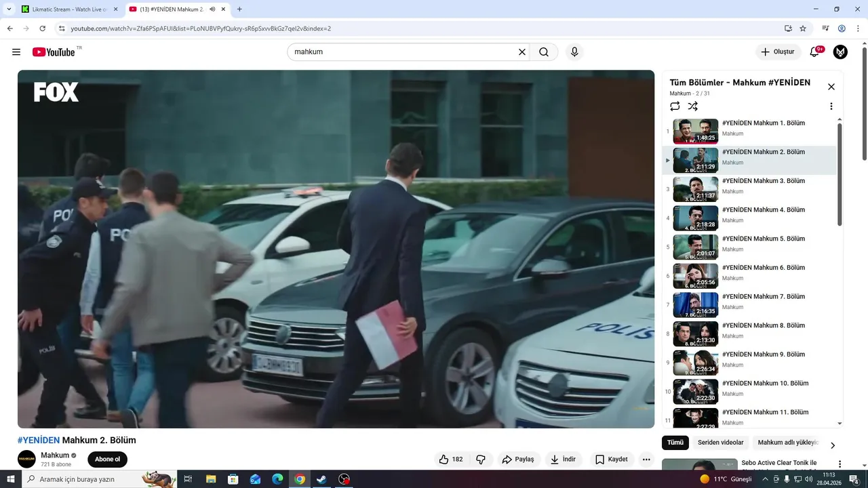Run search with magnifier button

click(544, 52)
